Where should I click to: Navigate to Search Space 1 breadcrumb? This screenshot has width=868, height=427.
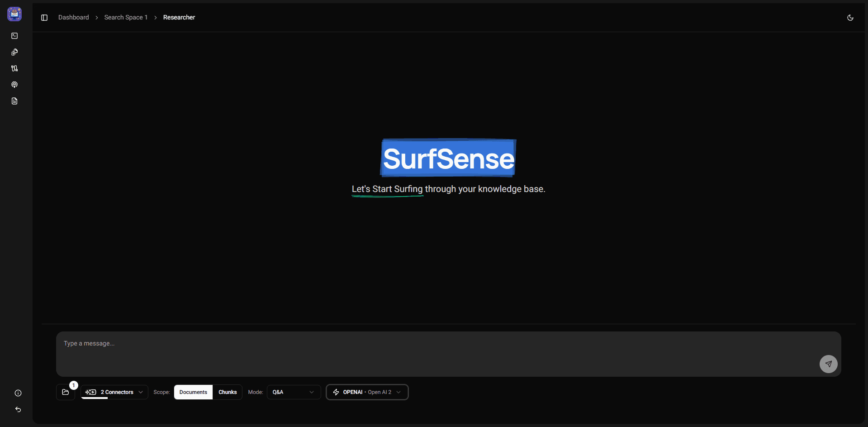click(x=126, y=18)
